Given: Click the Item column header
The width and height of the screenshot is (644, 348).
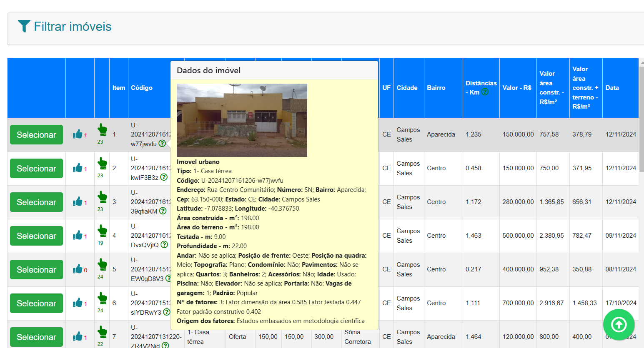Looking at the screenshot, I should point(119,88).
